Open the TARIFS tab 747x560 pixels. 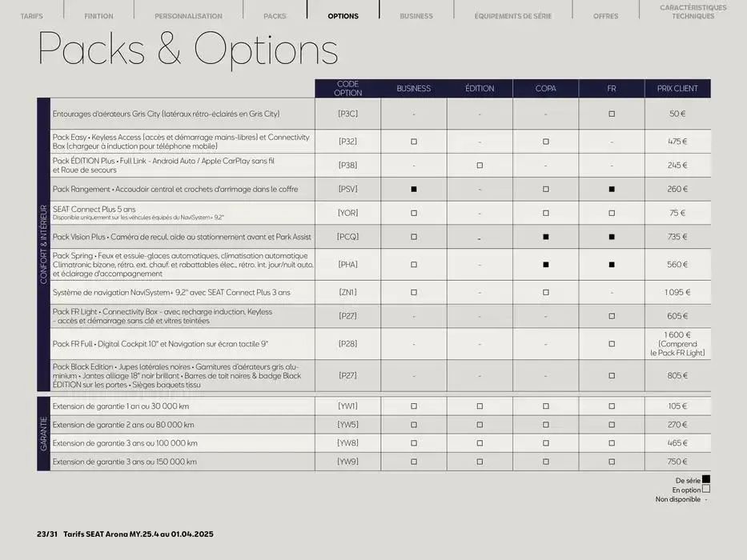[31, 16]
